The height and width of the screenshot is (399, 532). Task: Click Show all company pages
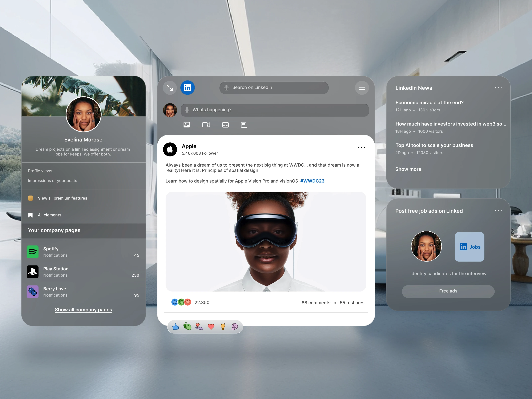tap(83, 310)
